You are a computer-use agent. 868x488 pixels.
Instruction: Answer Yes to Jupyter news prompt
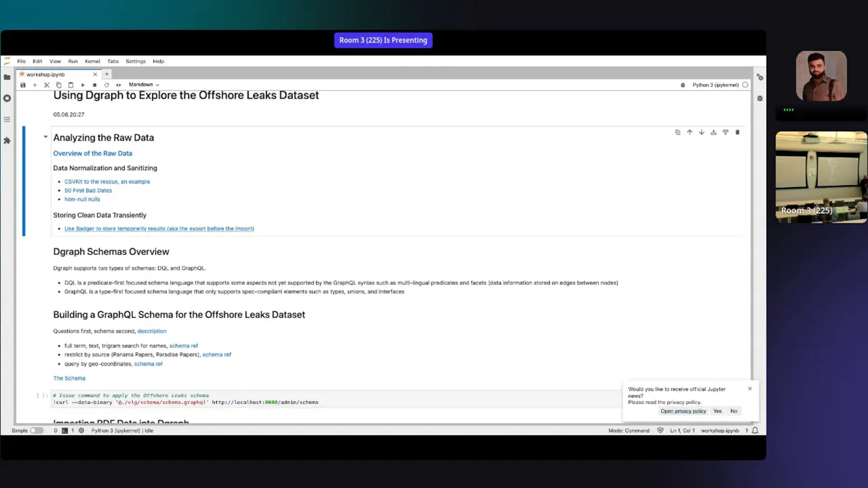(717, 411)
